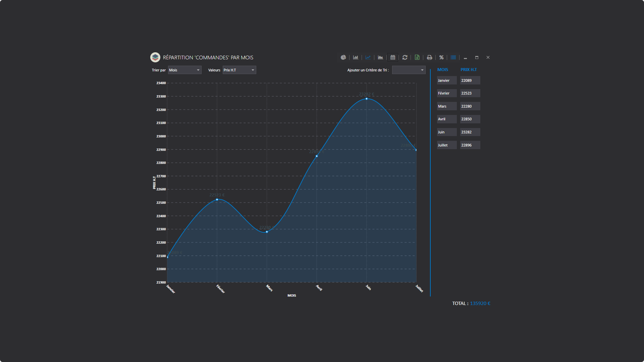Screen dimensions: 644x362
Task: Open 'Ajouter un Critère de Tri' dropdown
Action: coord(409,70)
